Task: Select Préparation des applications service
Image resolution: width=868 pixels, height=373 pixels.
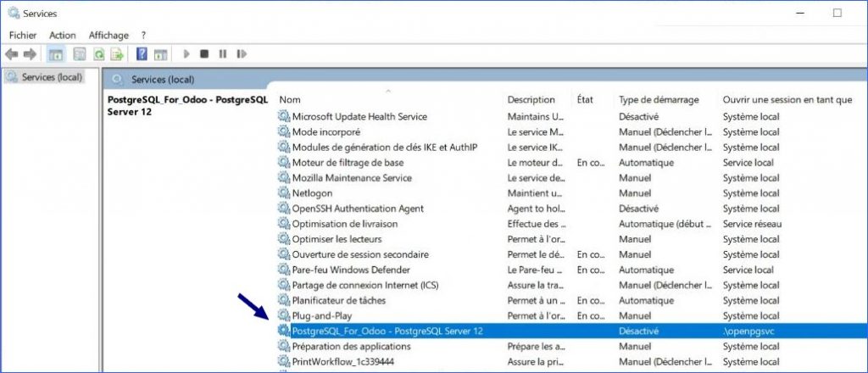Action: coord(352,347)
